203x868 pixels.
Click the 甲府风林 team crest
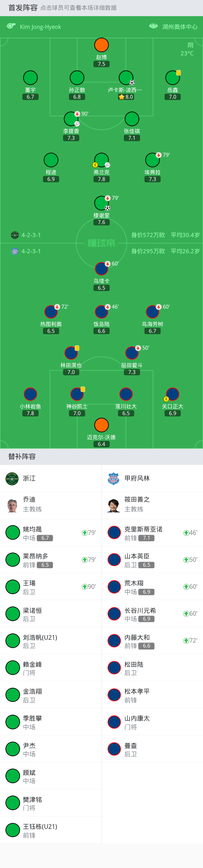pyautogui.click(x=114, y=478)
